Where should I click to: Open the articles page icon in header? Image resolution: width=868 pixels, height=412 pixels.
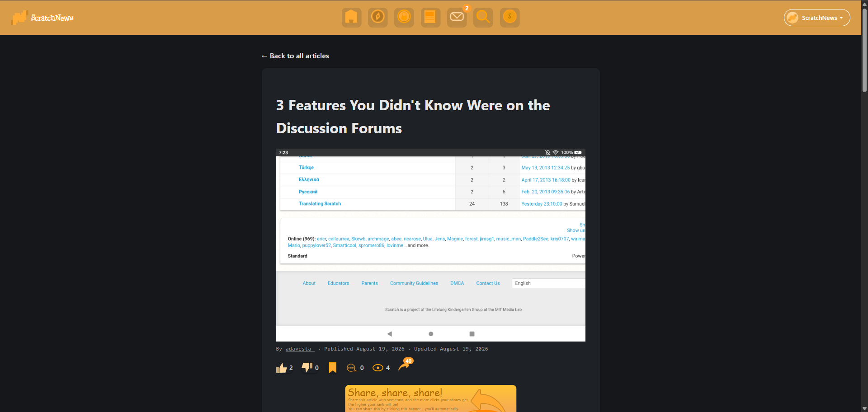pos(430,18)
